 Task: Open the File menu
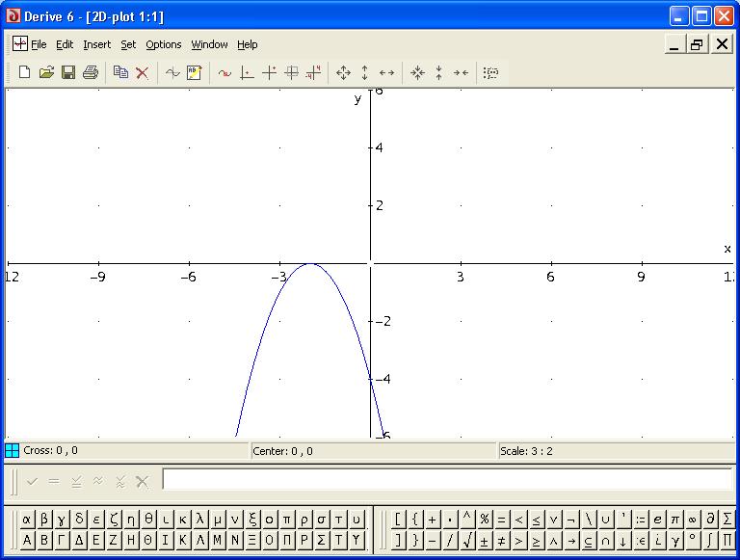39,44
